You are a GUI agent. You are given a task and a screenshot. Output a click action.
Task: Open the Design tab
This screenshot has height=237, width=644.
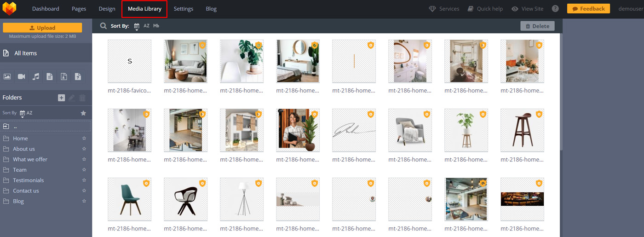pyautogui.click(x=107, y=9)
